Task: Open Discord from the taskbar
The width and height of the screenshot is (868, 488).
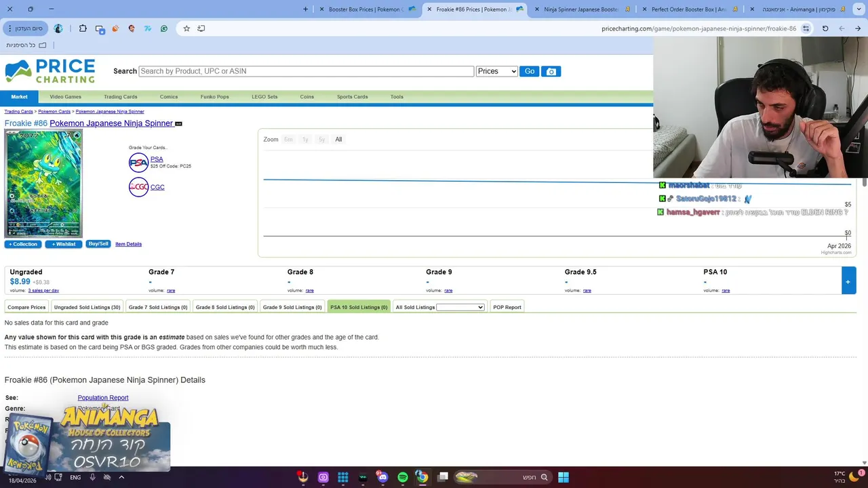Action: coord(382,477)
